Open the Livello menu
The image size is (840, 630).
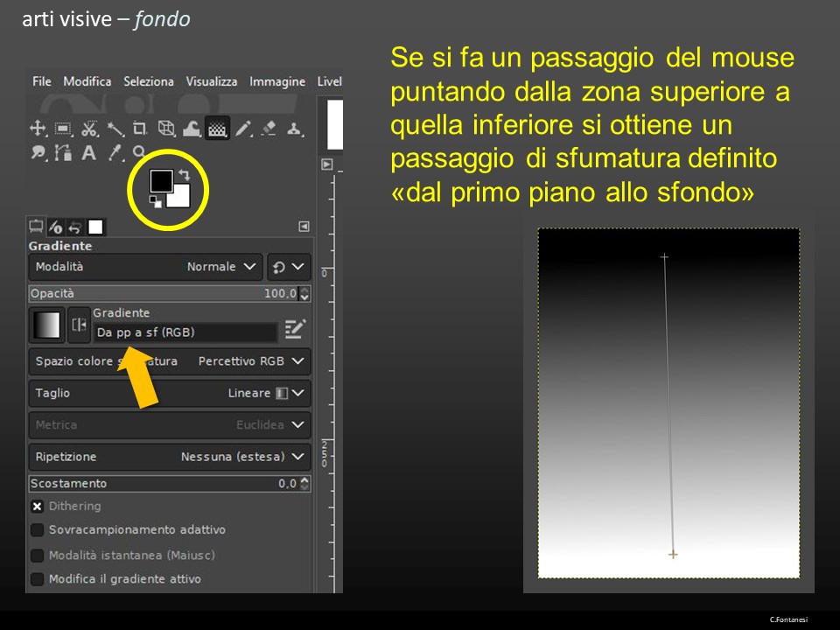pos(330,81)
